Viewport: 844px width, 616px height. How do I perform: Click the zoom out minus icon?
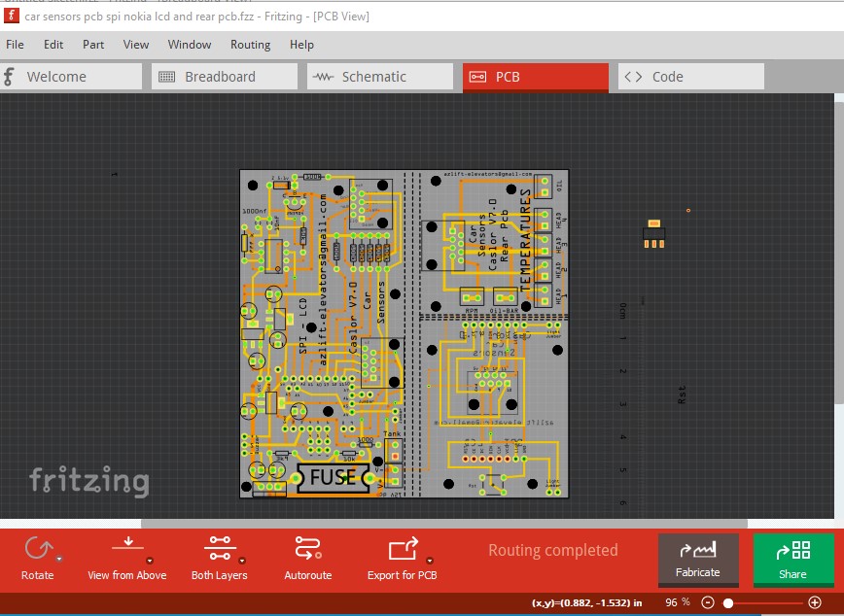click(x=708, y=602)
